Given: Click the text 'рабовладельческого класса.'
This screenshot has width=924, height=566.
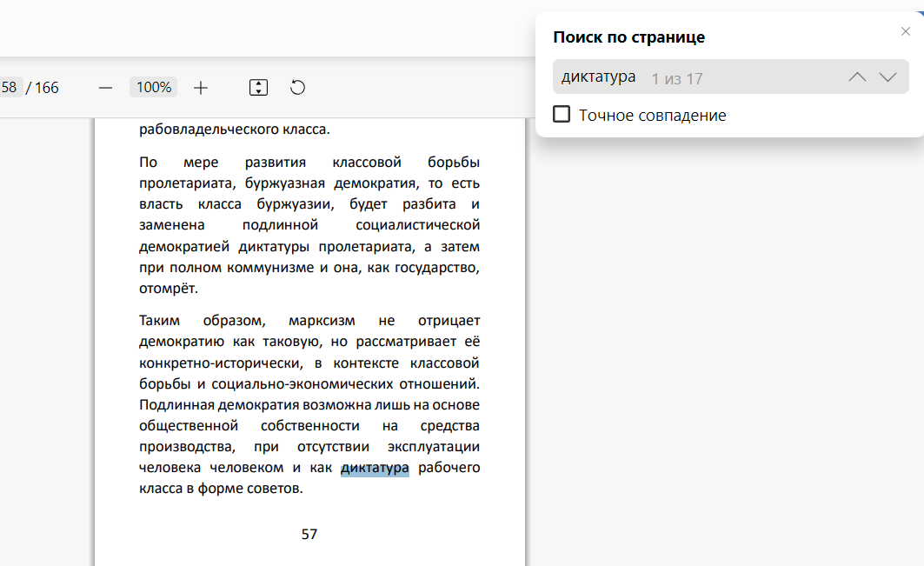Looking at the screenshot, I should [x=235, y=130].
